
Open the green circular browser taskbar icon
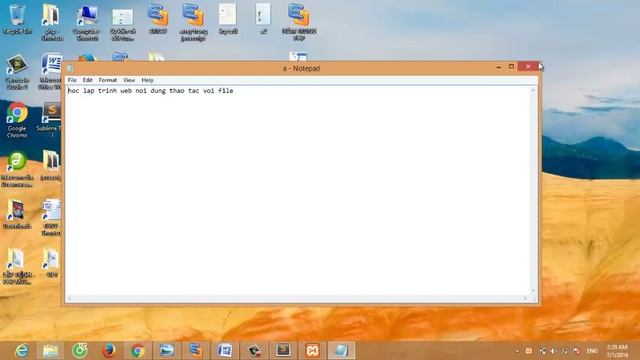click(80, 351)
